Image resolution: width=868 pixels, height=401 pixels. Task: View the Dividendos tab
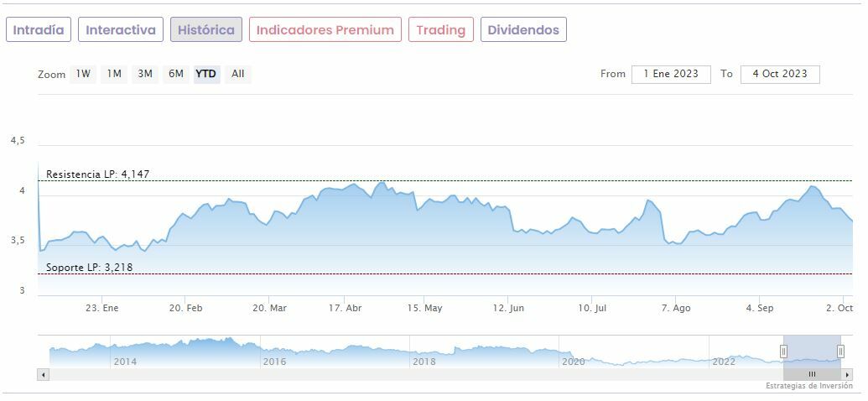(x=523, y=29)
